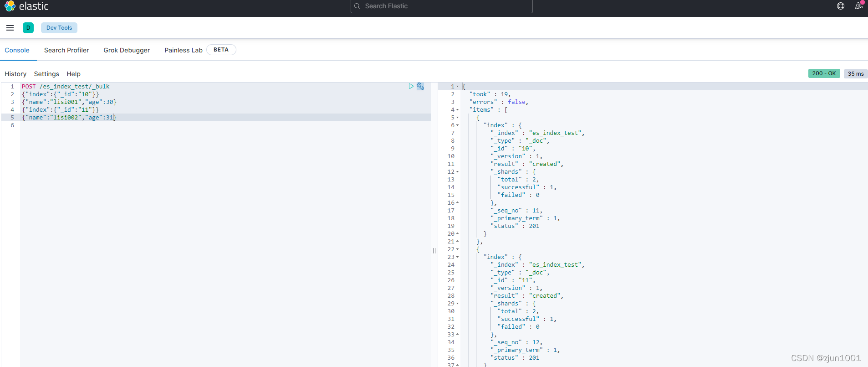This screenshot has height=367, width=868.
Task: Click the "_seq_no" : 12 response line
Action: pyautogui.click(x=516, y=342)
